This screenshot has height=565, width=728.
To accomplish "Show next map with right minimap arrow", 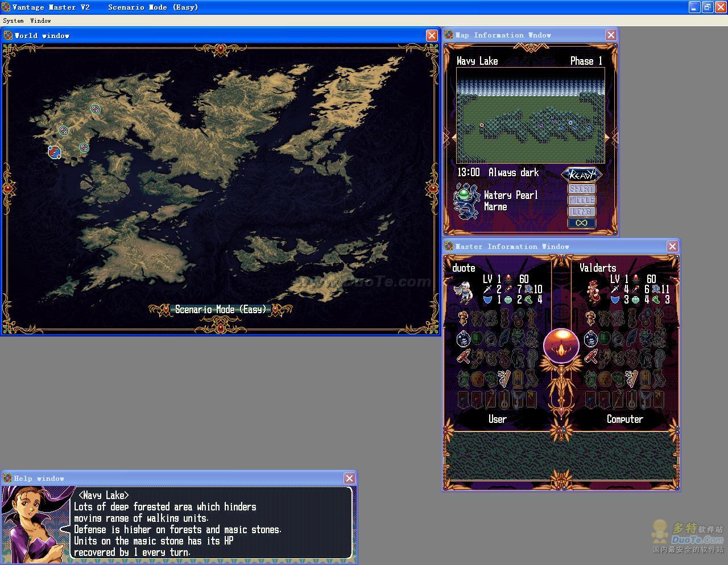I will click(607, 137).
